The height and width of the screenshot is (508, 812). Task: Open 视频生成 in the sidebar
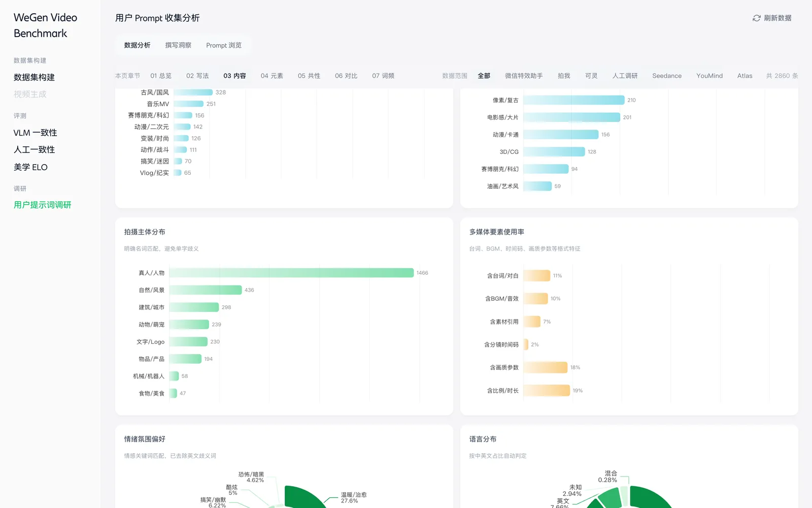pyautogui.click(x=30, y=94)
